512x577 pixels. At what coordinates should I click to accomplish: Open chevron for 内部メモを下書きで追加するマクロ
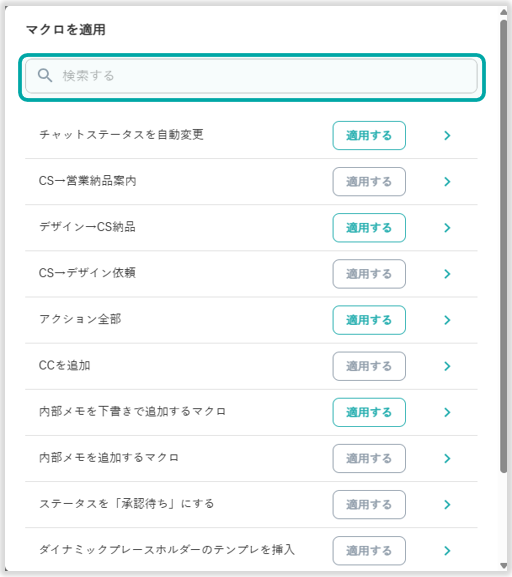click(x=447, y=412)
